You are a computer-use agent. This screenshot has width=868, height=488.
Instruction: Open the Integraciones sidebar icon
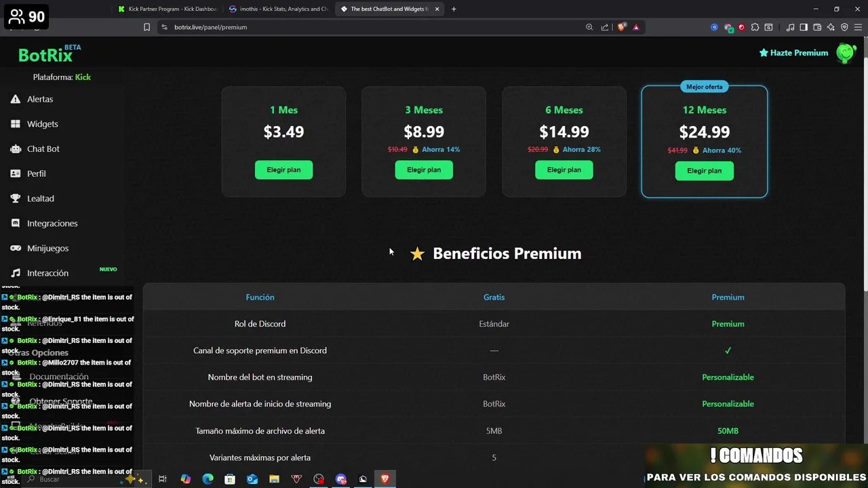pos(15,224)
